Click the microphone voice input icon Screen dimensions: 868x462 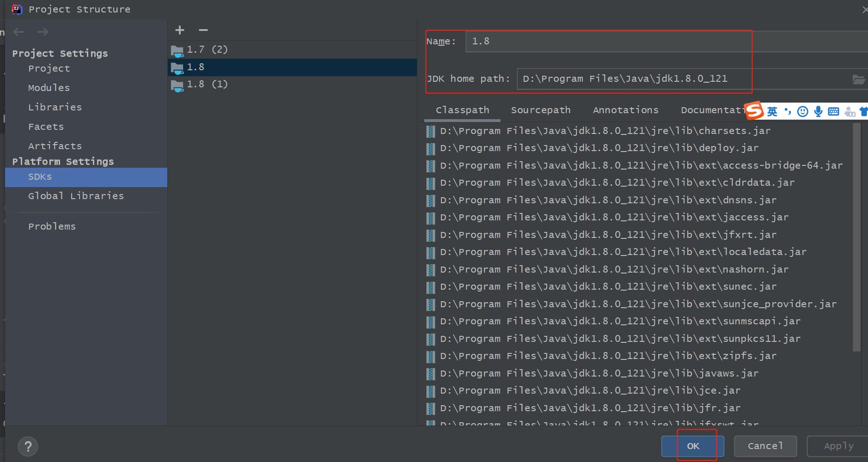pyautogui.click(x=818, y=111)
